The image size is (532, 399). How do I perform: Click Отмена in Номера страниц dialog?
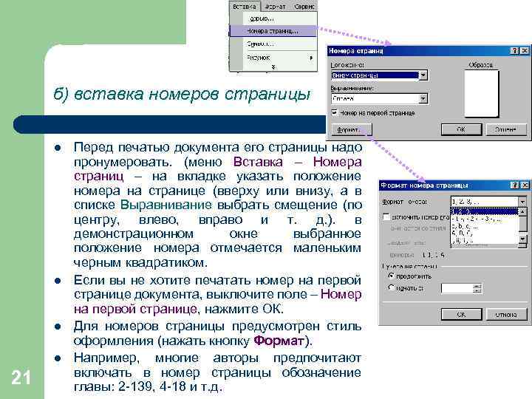(x=506, y=129)
